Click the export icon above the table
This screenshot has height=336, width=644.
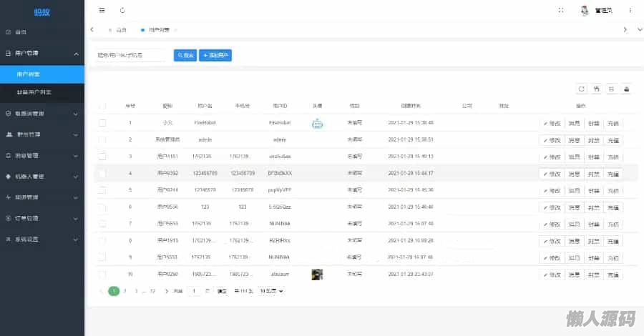point(611,89)
